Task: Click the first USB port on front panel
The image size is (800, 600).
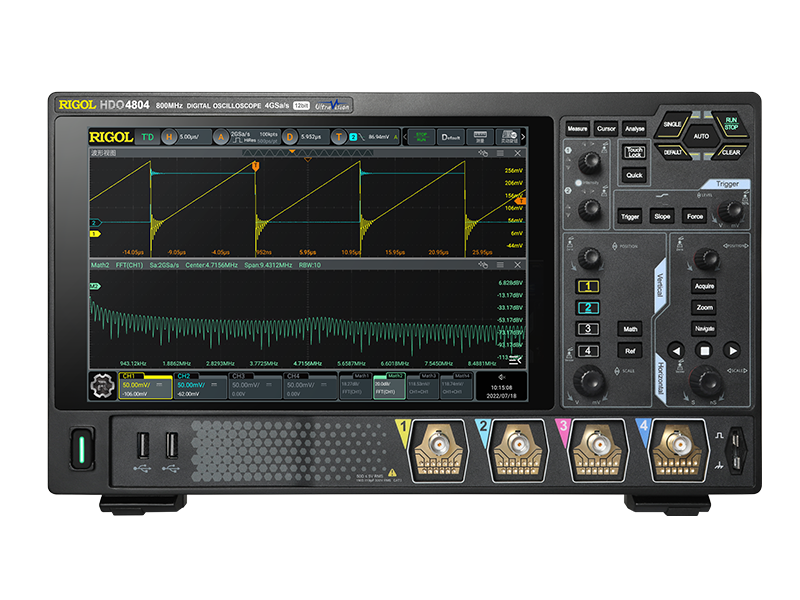Action: [x=143, y=445]
